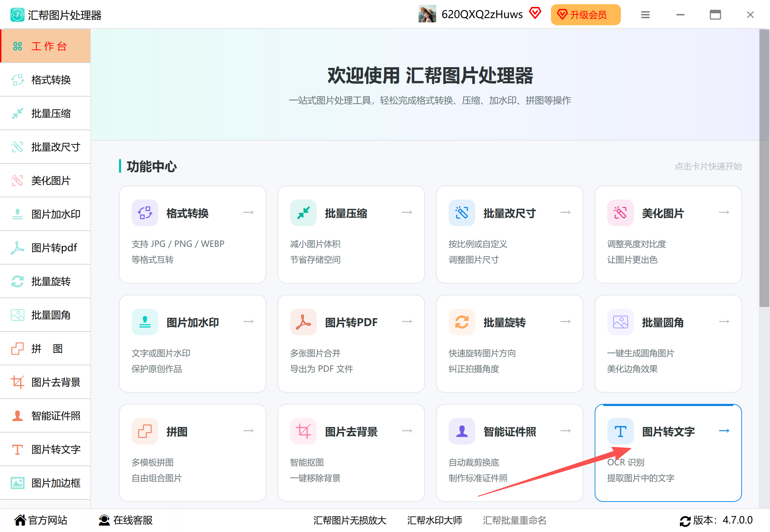Click the 图片加边框 sidebar icon
This screenshot has width=770, height=532.
17,483
